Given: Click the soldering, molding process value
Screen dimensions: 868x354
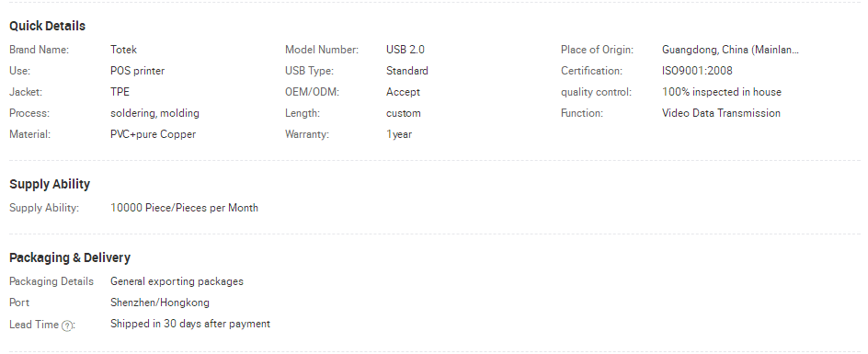Looking at the screenshot, I should tap(154, 113).
